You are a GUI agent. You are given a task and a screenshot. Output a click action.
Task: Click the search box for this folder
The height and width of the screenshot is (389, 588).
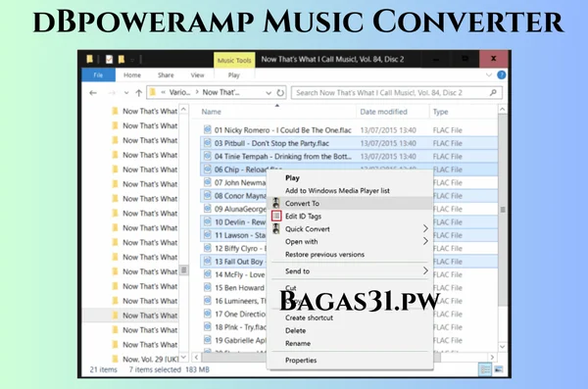397,93
